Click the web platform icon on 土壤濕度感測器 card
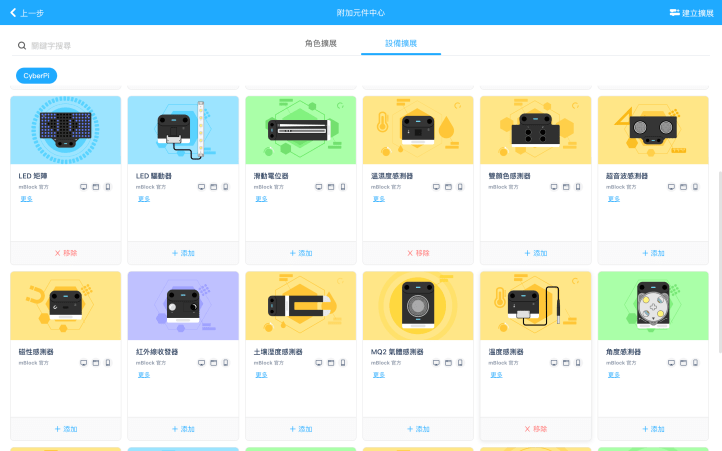 (331, 363)
